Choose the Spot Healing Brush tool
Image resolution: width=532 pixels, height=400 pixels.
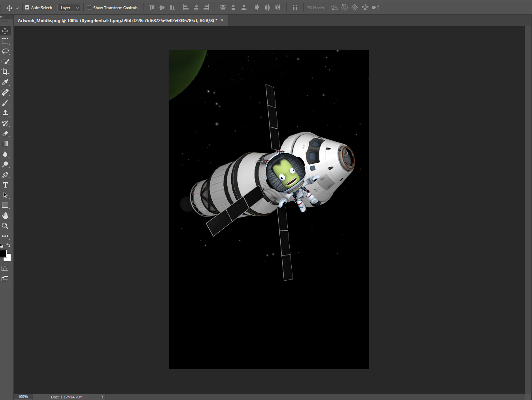point(5,92)
